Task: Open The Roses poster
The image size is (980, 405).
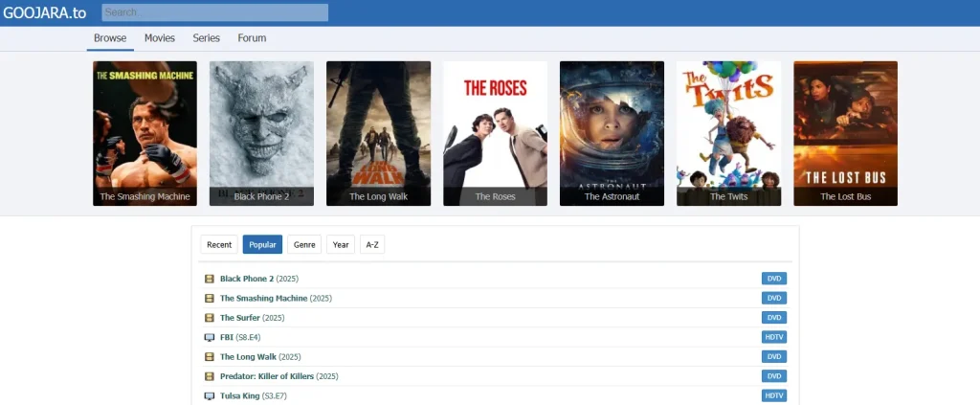Action: point(495,133)
